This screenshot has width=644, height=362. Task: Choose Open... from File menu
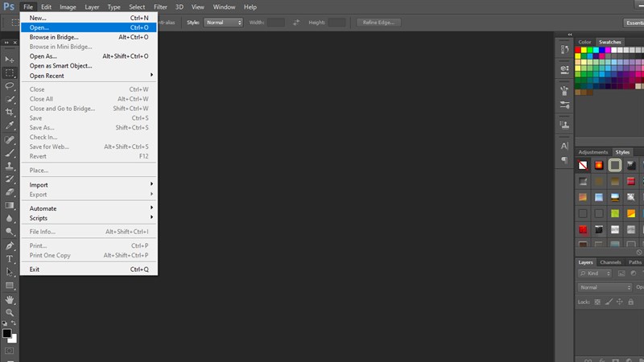(89, 27)
